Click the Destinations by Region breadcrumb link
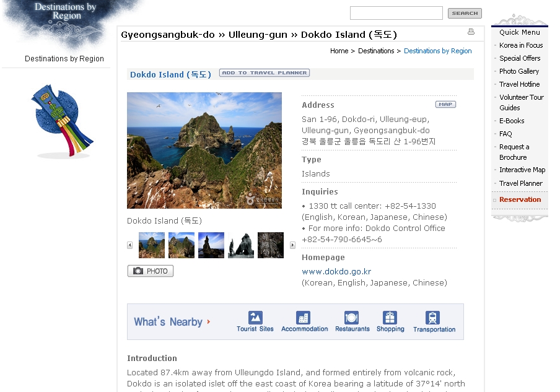Screen dimensions: 560x392 (x=437, y=51)
